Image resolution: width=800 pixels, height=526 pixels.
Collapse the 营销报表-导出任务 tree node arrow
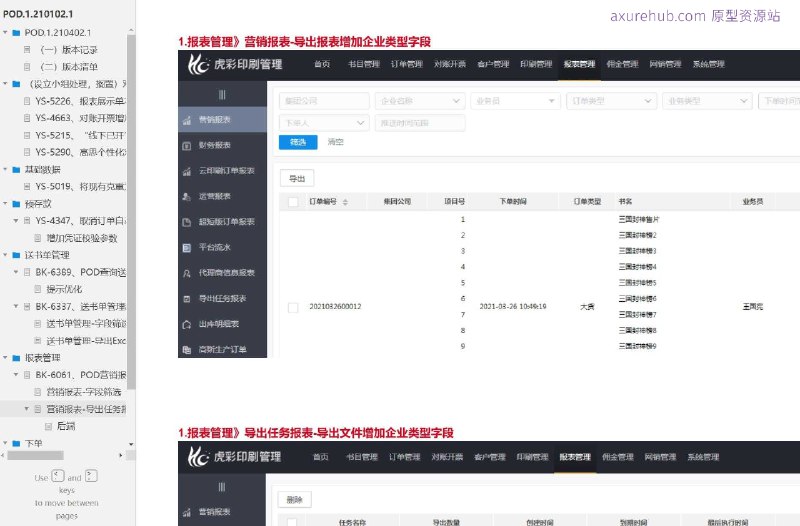pos(27,409)
